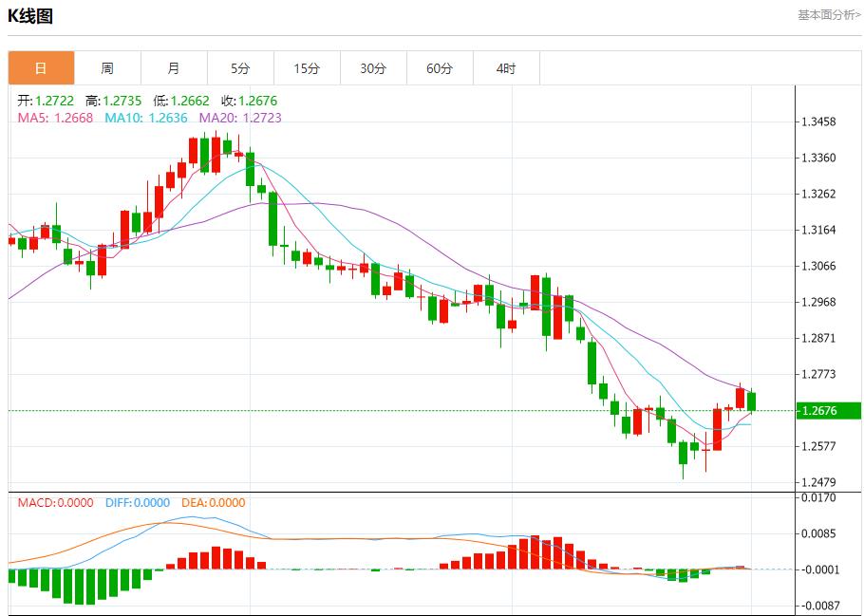The width and height of the screenshot is (864, 616).
Task: Show the 60分 chart tab
Action: [x=440, y=68]
